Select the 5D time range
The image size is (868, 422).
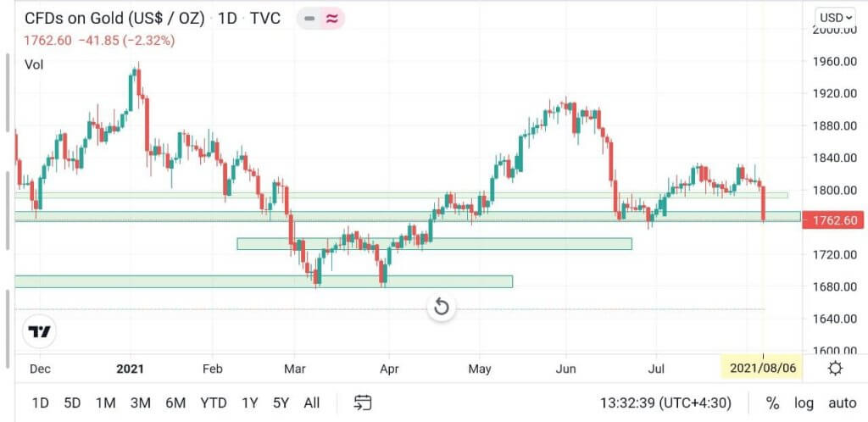pyautogui.click(x=73, y=403)
